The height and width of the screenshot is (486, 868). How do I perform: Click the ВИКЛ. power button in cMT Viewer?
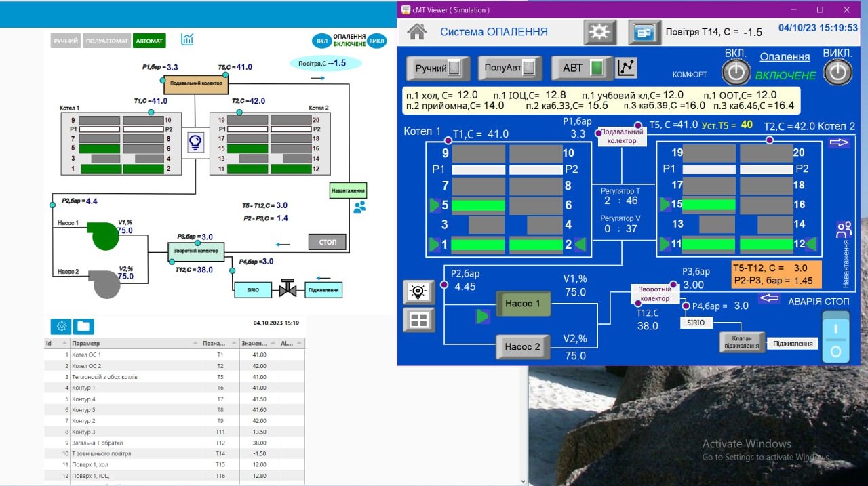pos(838,72)
